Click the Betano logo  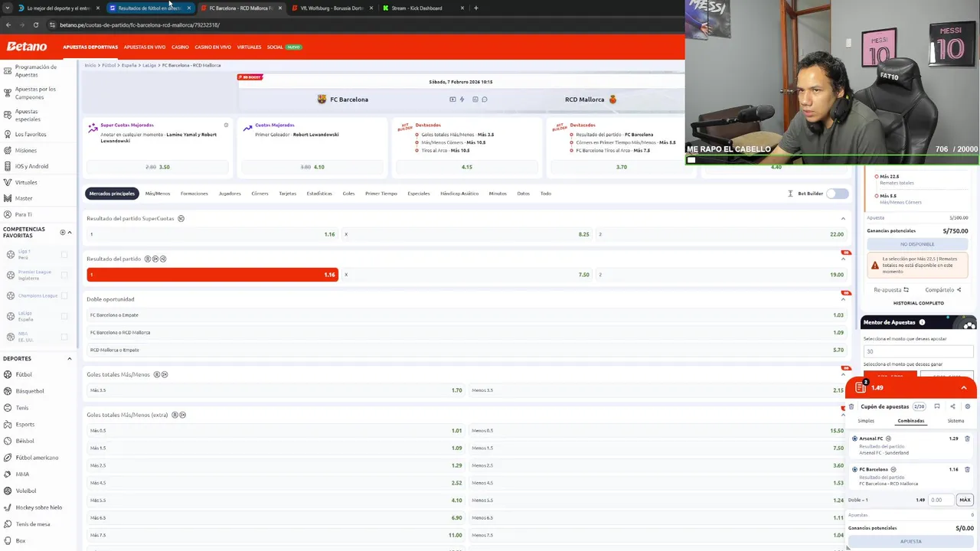tap(27, 47)
